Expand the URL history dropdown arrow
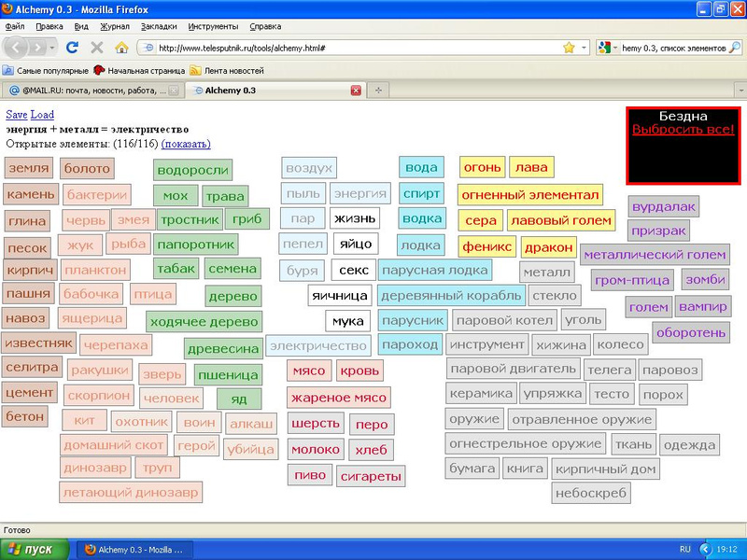 [x=585, y=48]
